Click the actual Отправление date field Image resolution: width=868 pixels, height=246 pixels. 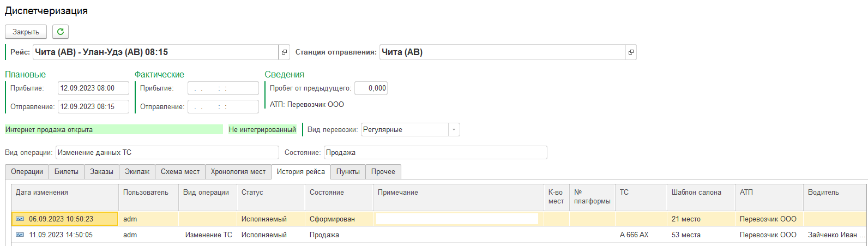[222, 107]
